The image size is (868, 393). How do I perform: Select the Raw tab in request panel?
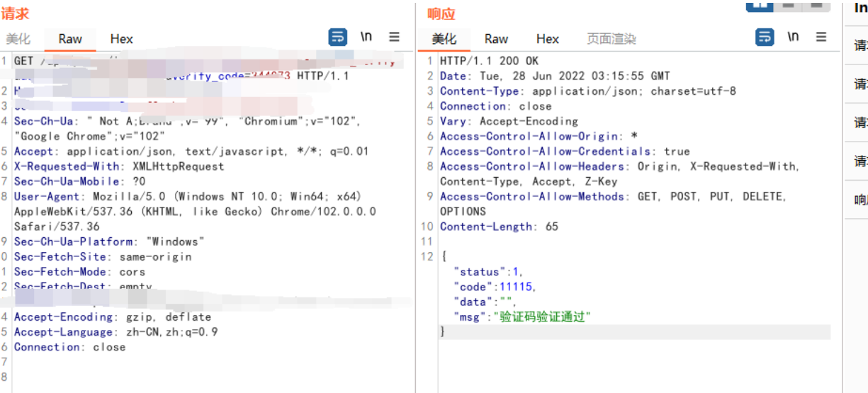pos(70,39)
